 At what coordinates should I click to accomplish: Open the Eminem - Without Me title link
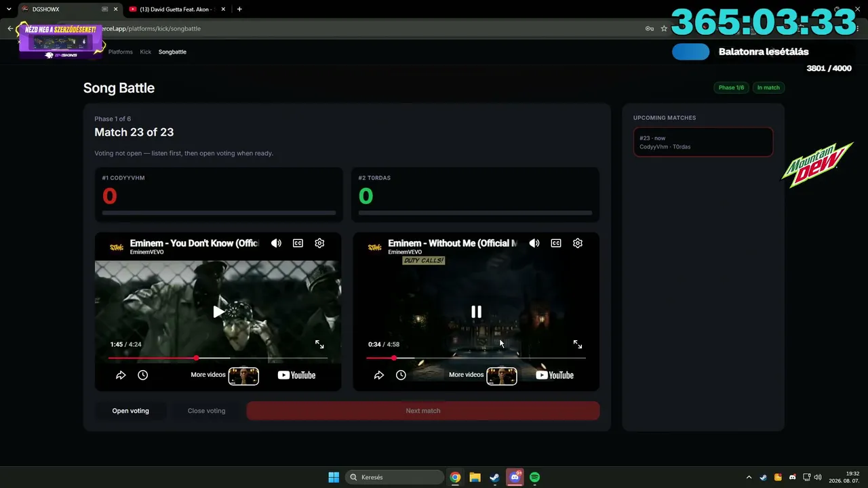coord(452,243)
